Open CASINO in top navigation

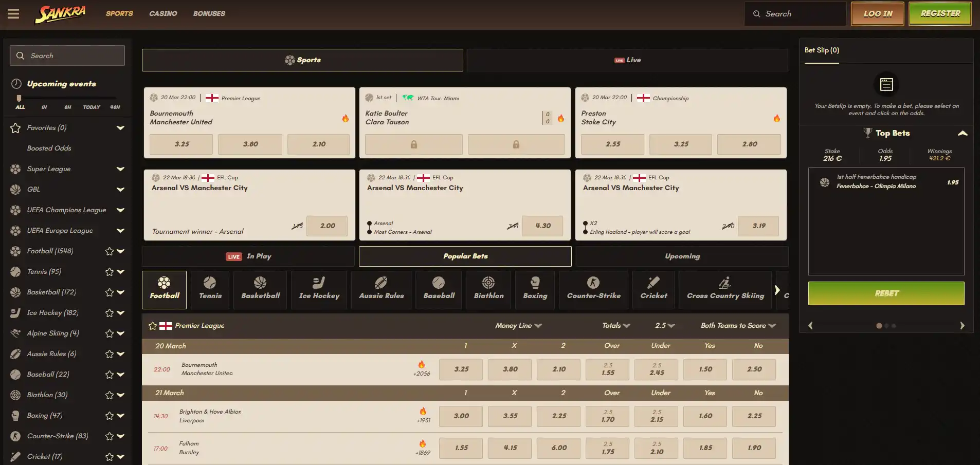[x=163, y=13]
